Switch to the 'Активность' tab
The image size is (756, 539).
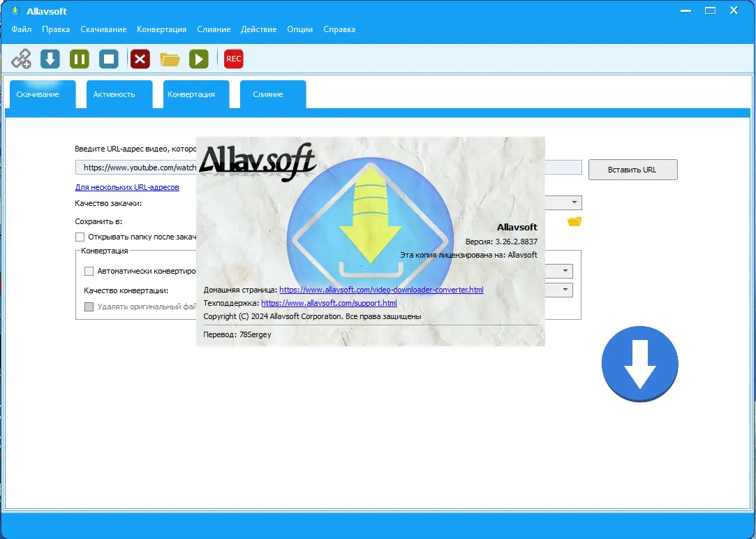pos(119,94)
